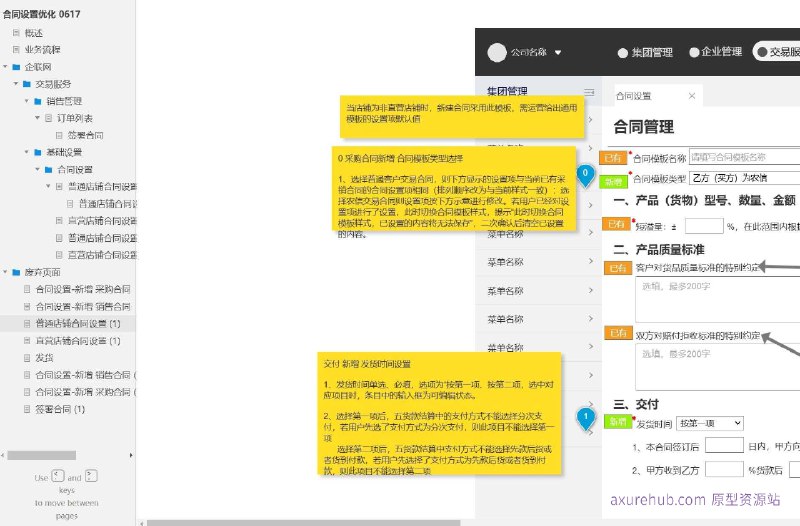This screenshot has width=800, height=526.
Task: Close the 合同设置 tab with its X
Action: coord(692,95)
